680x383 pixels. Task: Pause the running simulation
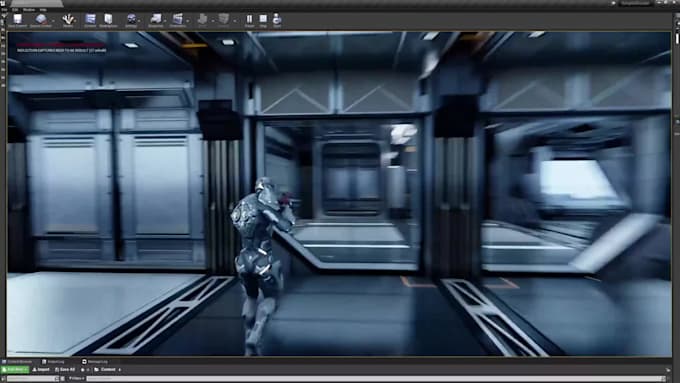[249, 20]
